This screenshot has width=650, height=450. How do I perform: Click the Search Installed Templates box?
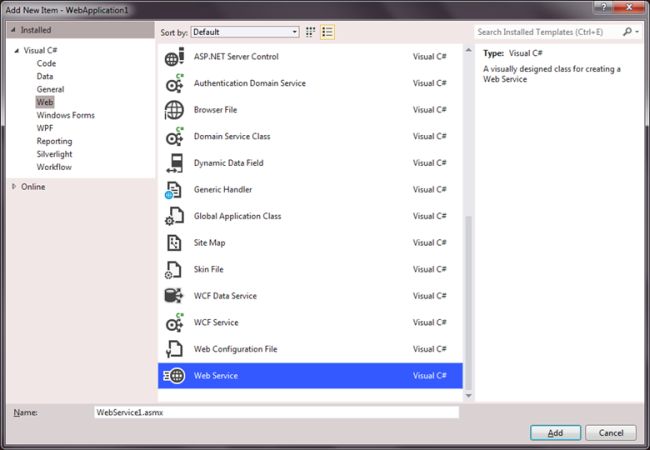pos(548,32)
